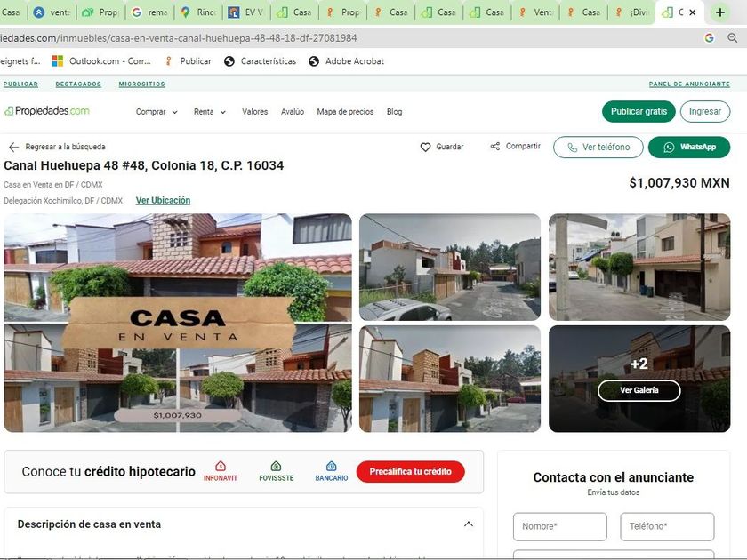The height and width of the screenshot is (560, 747).
Task: Click the Teléfono input field
Action: pyautogui.click(x=667, y=526)
